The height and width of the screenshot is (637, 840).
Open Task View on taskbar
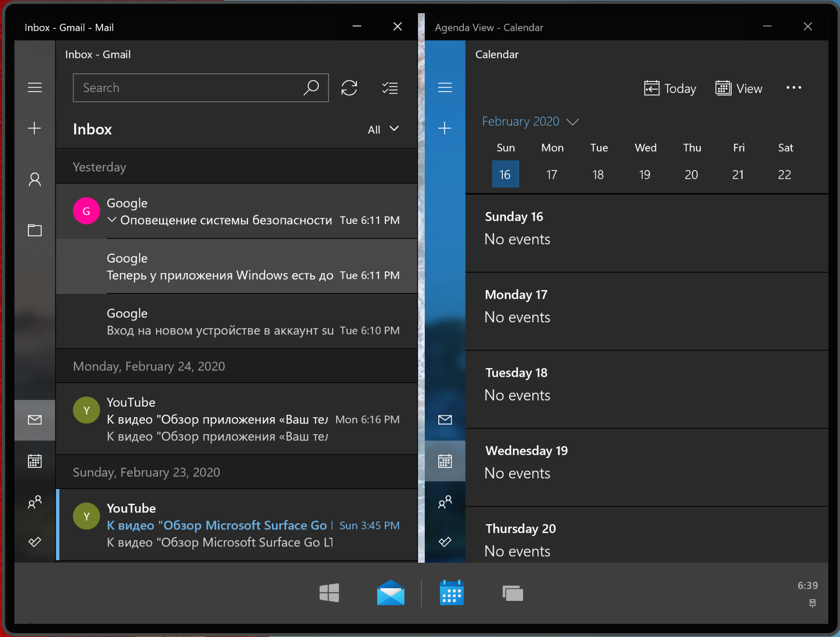pos(512,593)
